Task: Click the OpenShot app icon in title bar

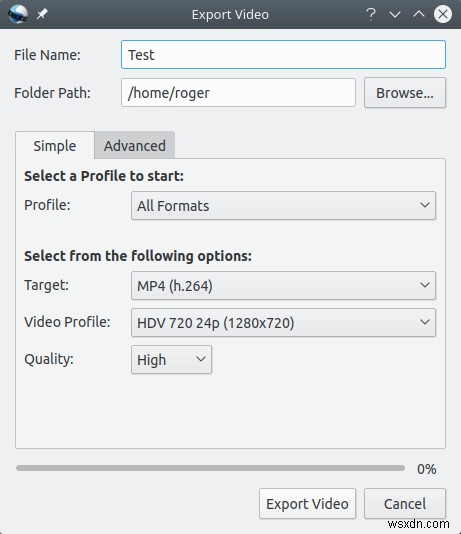Action: (18, 14)
